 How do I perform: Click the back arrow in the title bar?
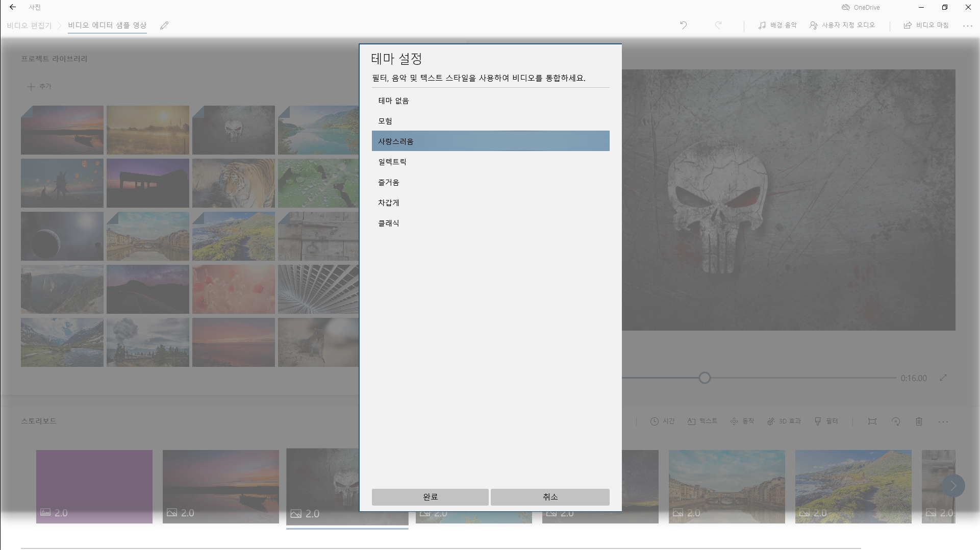[x=13, y=7]
